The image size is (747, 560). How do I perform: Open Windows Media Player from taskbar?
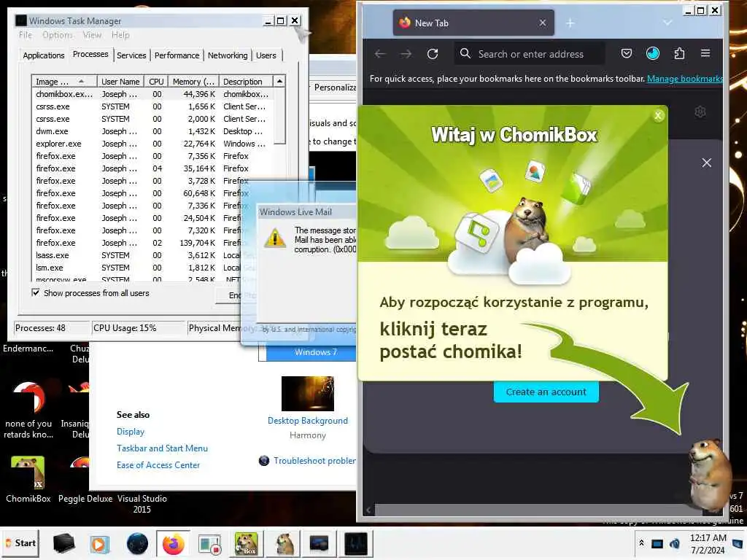tap(99, 544)
